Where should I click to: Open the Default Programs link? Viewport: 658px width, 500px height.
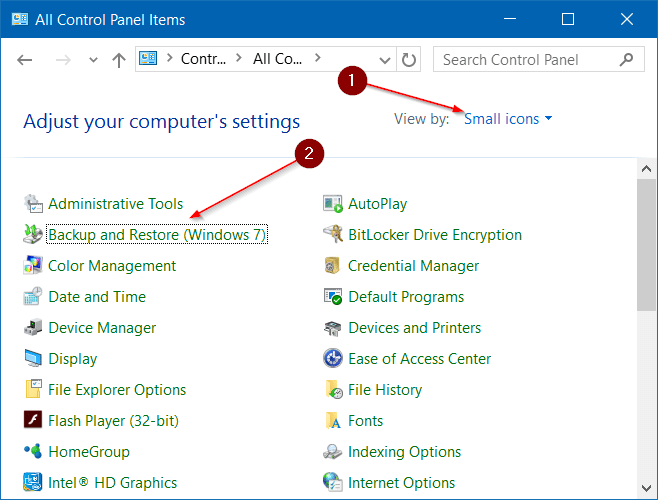click(406, 297)
